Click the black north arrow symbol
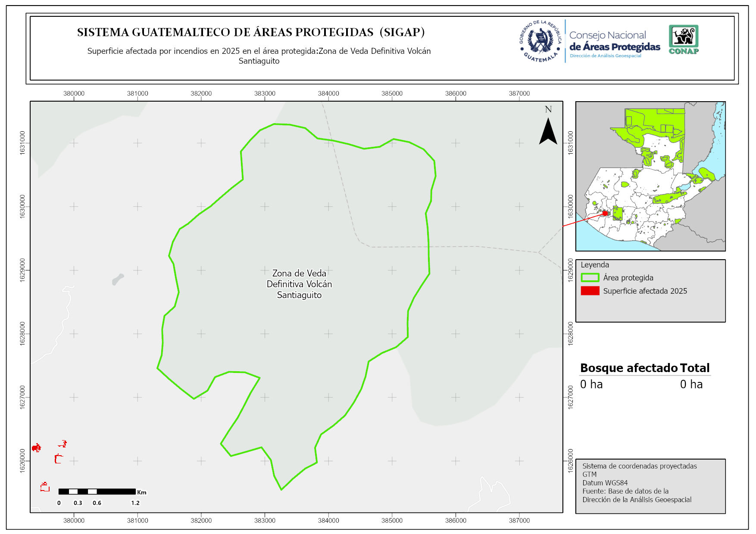 (548, 131)
